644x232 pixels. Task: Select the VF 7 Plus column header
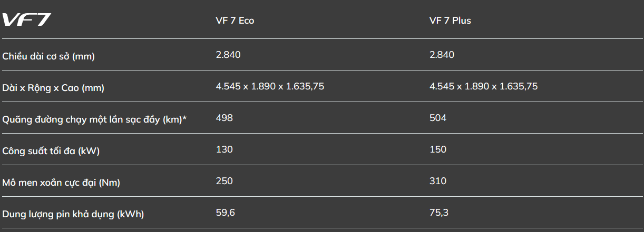pos(450,21)
